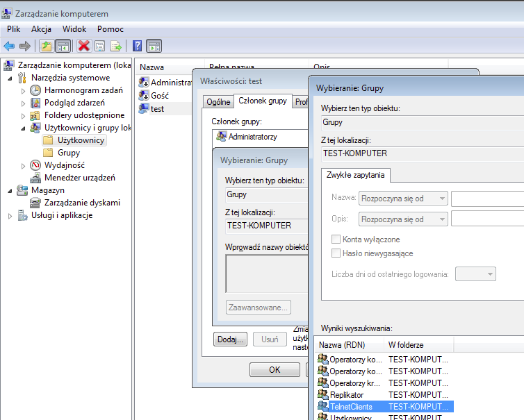Image resolution: width=524 pixels, height=420 pixels.
Task: Click the red X delete toolbar icon
Action: pos(83,46)
